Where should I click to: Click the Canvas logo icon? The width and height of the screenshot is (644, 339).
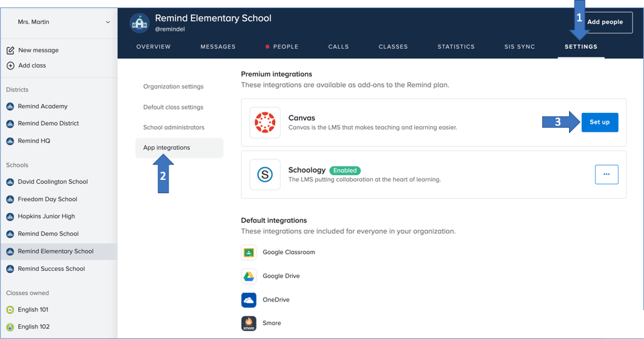pos(265,122)
